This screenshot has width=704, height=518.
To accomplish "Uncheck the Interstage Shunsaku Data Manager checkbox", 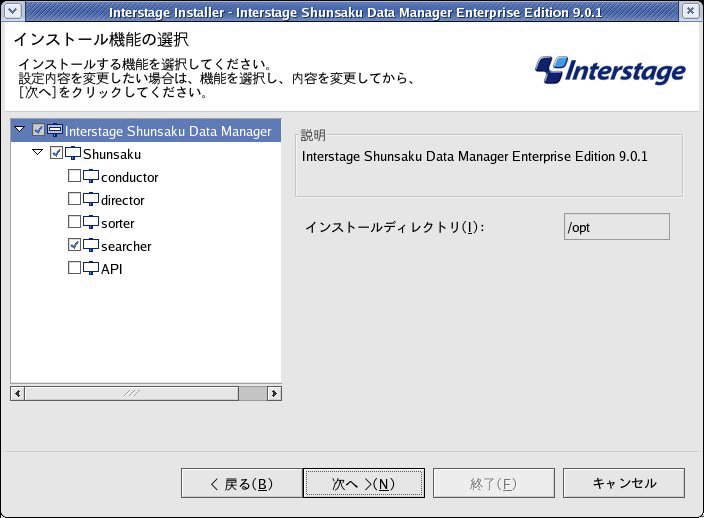I will click(39, 130).
